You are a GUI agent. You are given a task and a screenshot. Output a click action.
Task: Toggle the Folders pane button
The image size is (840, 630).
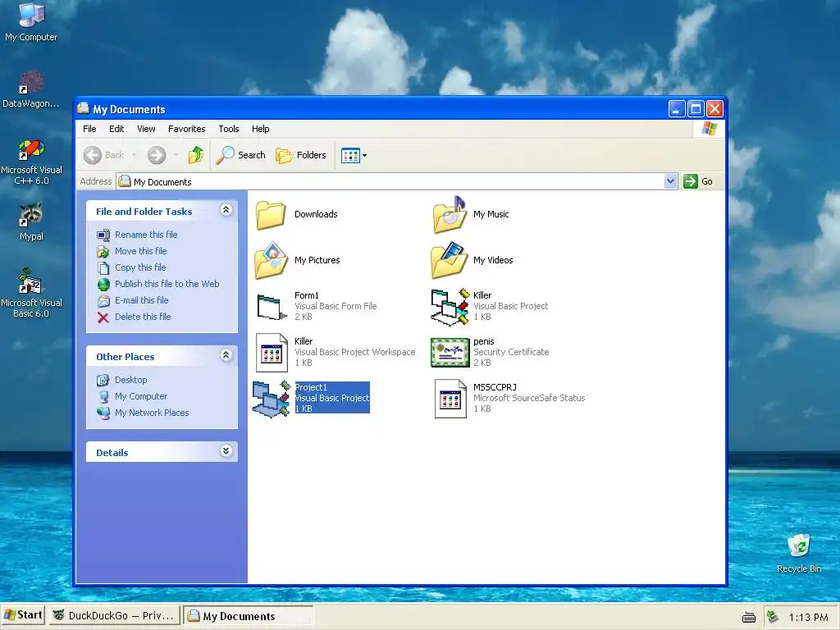point(301,155)
